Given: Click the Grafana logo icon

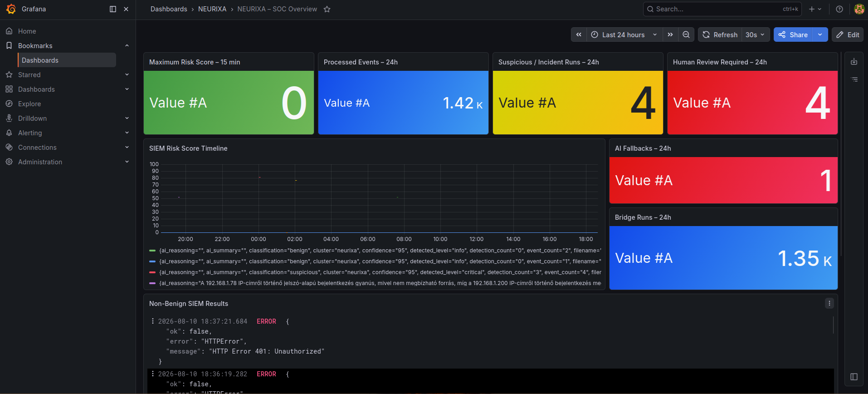Looking at the screenshot, I should (11, 9).
